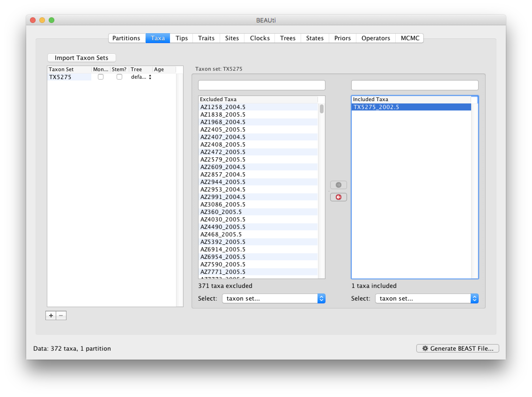Click the red remove-taxon arrow button
The height and width of the screenshot is (397, 532).
click(338, 197)
